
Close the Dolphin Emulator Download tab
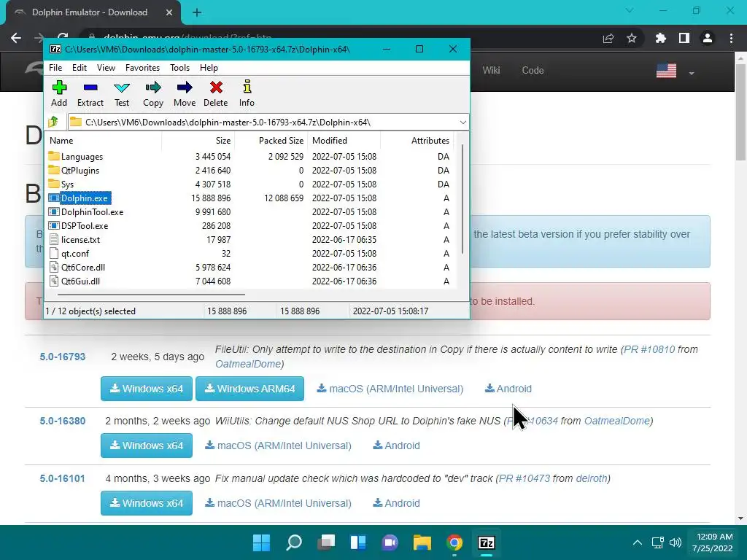coord(169,12)
